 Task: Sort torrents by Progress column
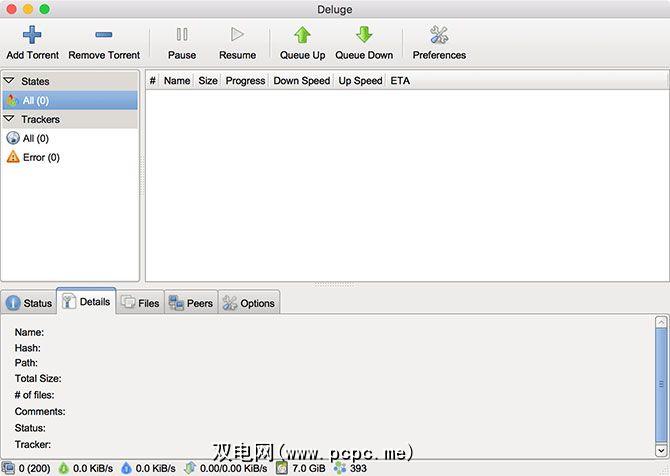(x=245, y=80)
